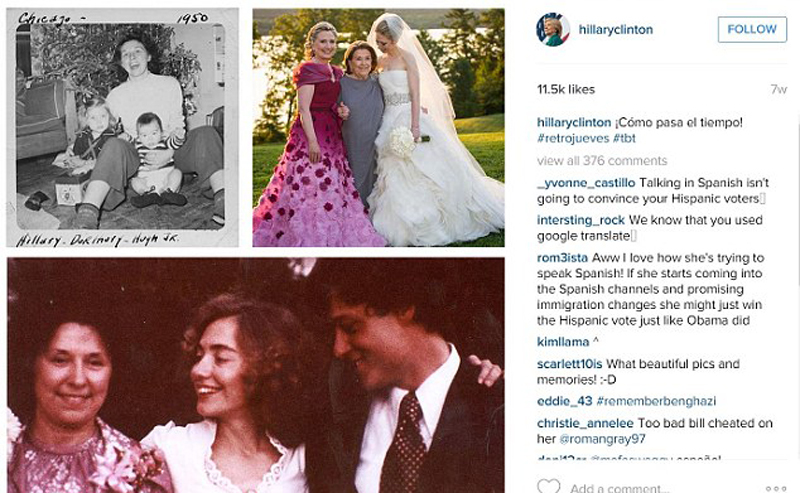Select the wedding photo with bride
The width and height of the screenshot is (800, 493).
(379, 128)
